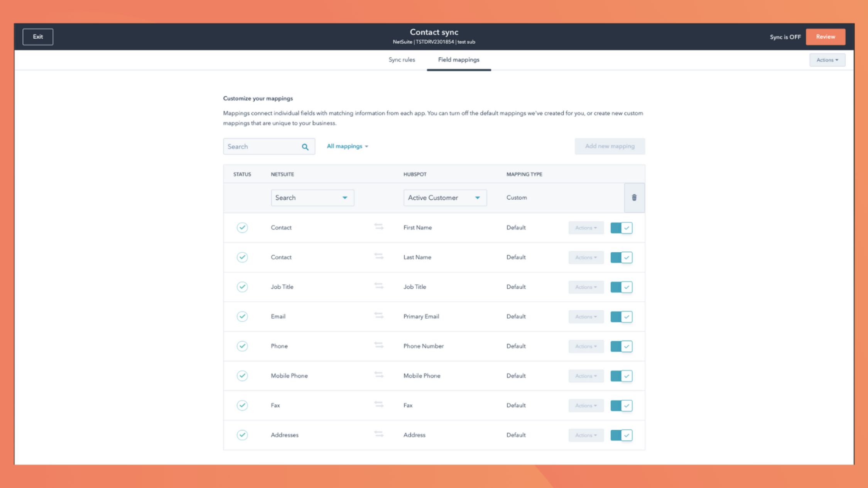Click the sync direction arrows for Phone
Viewport: 868px width, 488px height.
pyautogui.click(x=378, y=345)
